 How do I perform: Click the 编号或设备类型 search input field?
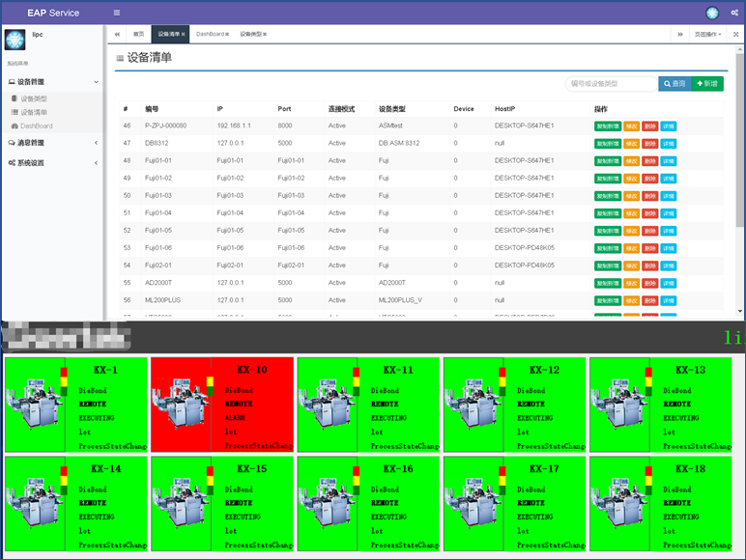pos(611,84)
